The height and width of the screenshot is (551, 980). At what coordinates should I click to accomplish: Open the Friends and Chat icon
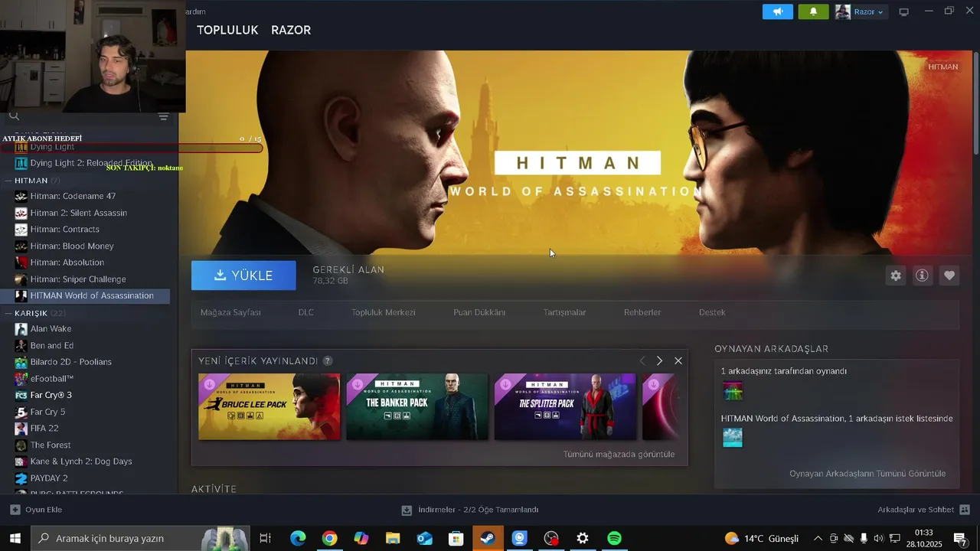point(965,510)
